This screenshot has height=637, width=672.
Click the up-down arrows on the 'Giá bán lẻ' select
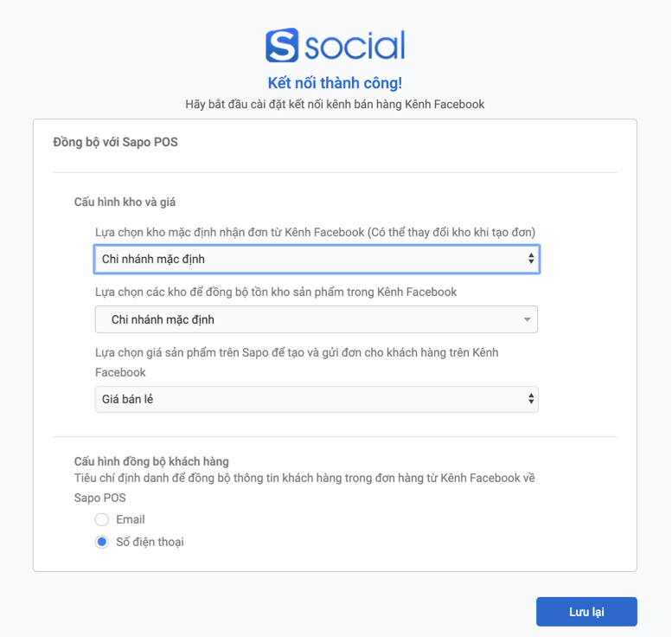tap(531, 399)
